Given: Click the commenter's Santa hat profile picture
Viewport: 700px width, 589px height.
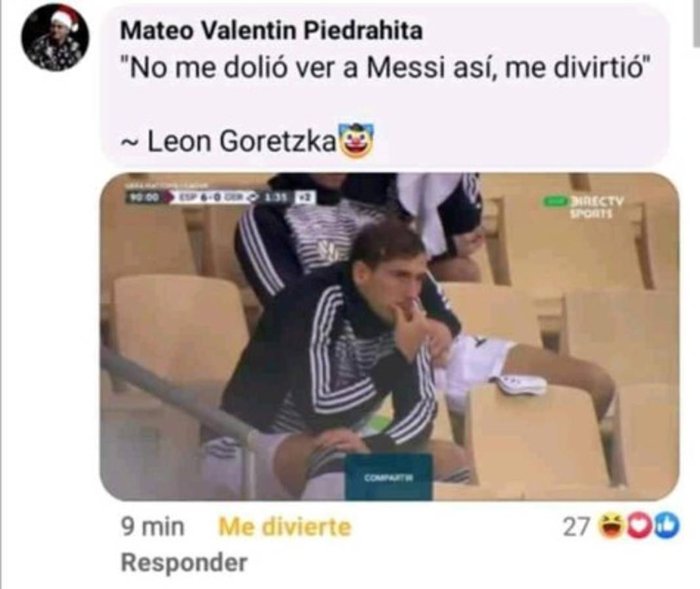Looking at the screenshot, I should click(x=54, y=37).
